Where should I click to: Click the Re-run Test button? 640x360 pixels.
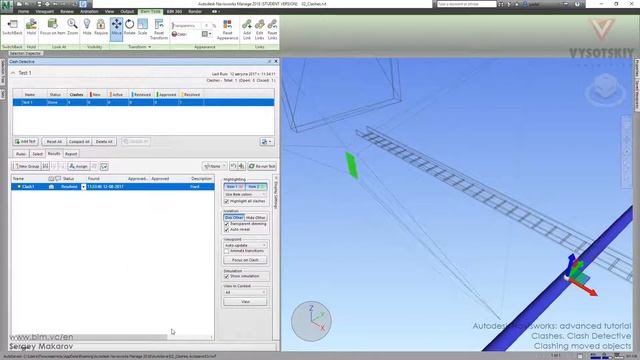(262, 166)
